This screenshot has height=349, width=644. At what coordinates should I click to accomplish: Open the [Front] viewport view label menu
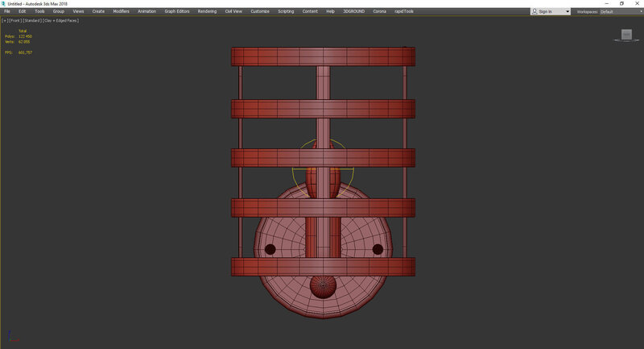coord(14,20)
